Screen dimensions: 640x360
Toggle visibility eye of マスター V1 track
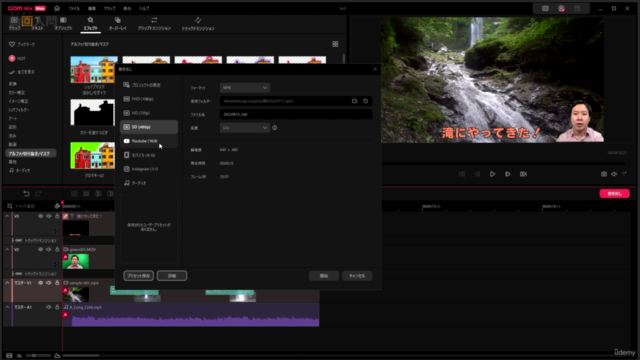[40, 282]
